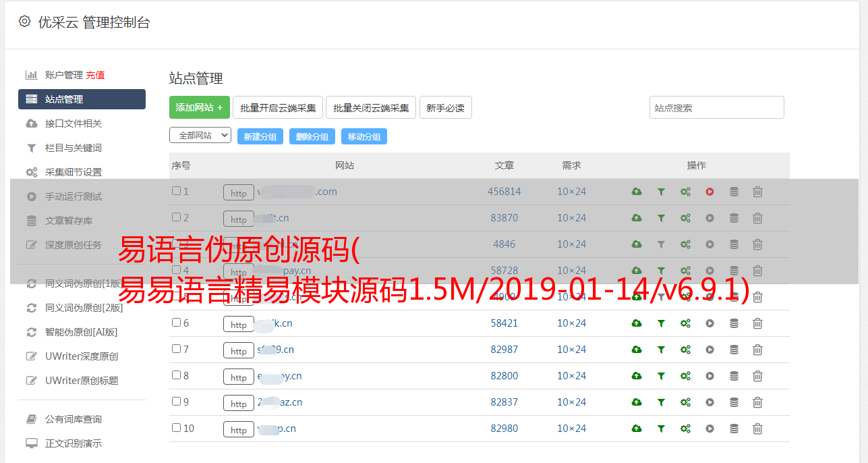Click the gray play icon in row 2
Screen dimensions: 868x463
(x=710, y=218)
